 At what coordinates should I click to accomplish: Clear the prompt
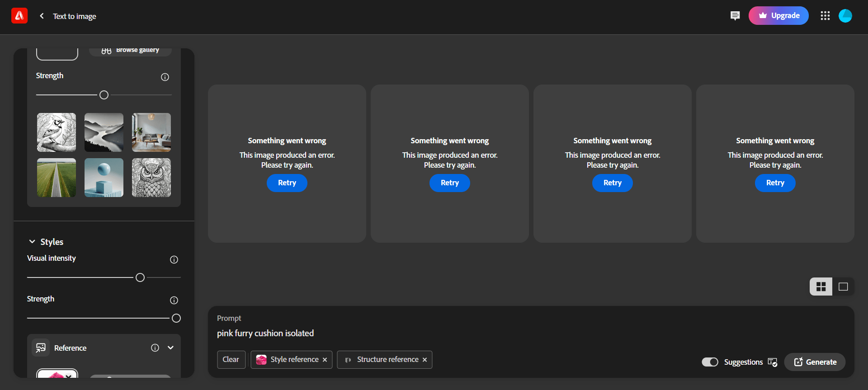pos(231,360)
